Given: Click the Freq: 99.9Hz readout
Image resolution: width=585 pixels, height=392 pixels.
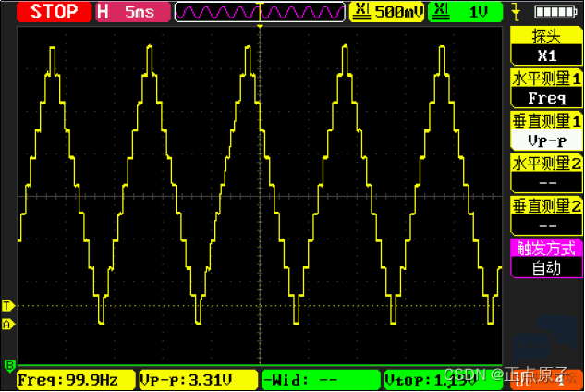Looking at the screenshot, I should [x=76, y=380].
